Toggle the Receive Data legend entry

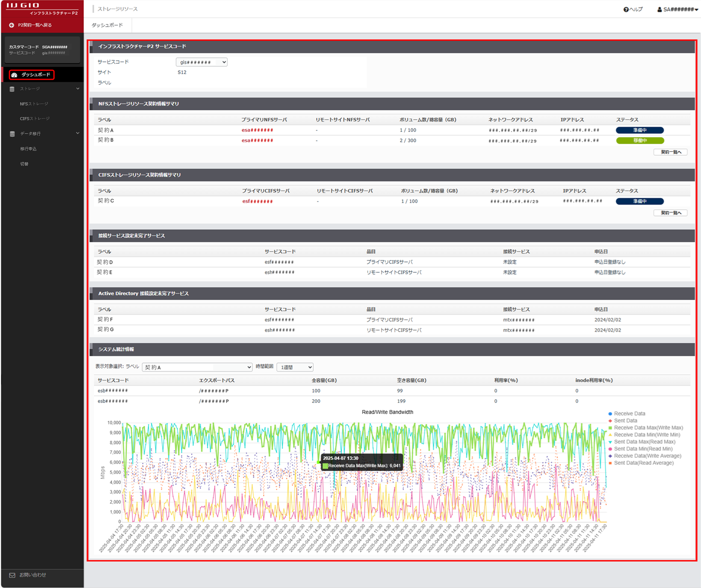pos(629,414)
